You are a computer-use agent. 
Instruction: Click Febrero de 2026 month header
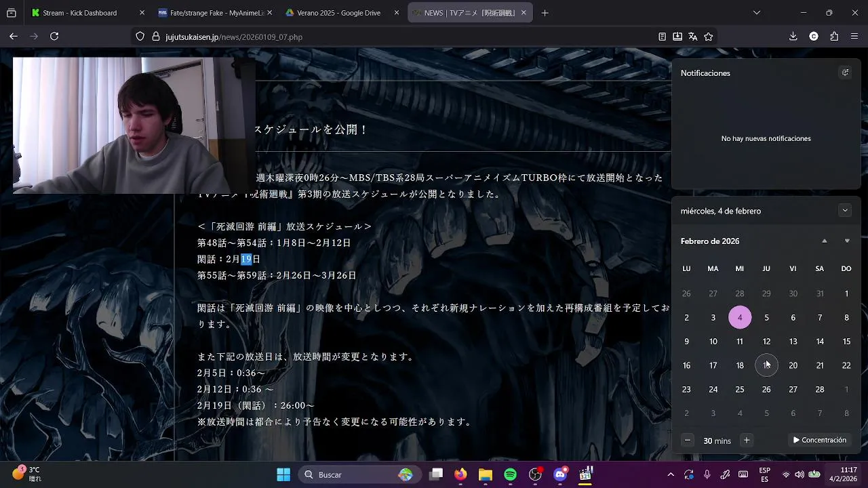[710, 241]
